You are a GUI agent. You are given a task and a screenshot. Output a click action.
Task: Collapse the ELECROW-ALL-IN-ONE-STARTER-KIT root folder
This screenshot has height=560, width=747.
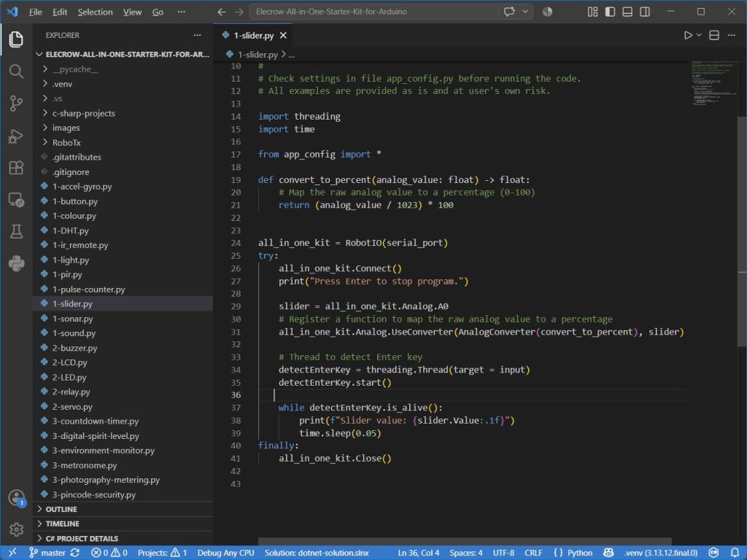[x=123, y=54]
